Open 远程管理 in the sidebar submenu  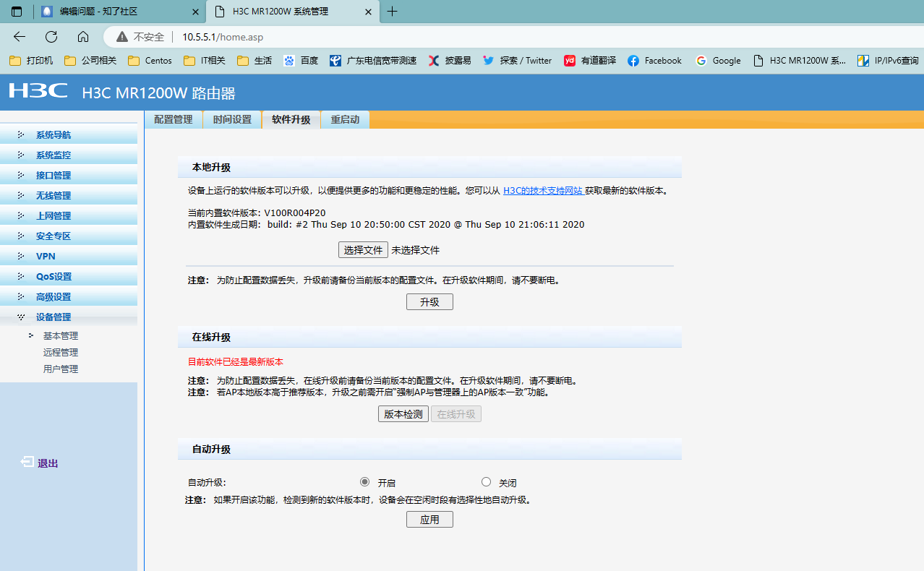click(61, 353)
